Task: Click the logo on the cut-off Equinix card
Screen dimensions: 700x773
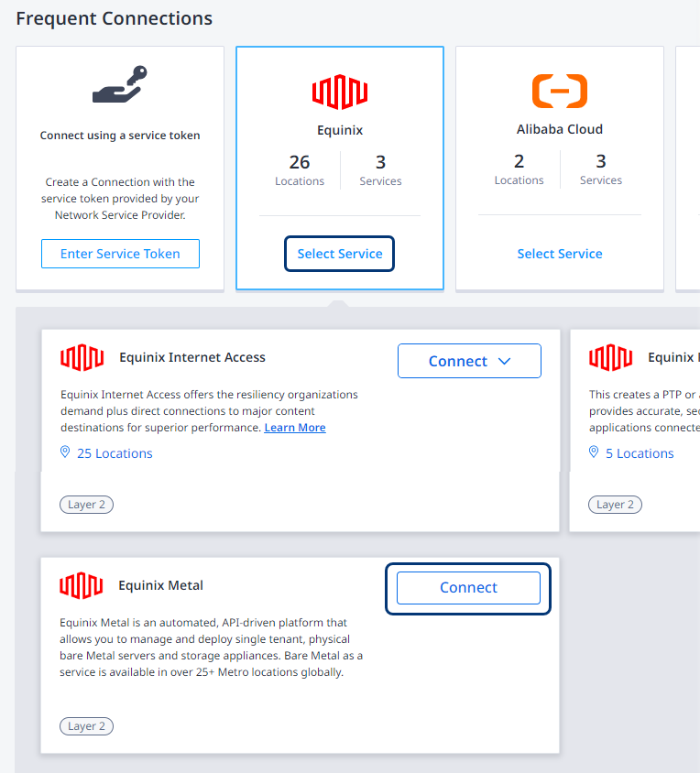Action: tap(610, 357)
